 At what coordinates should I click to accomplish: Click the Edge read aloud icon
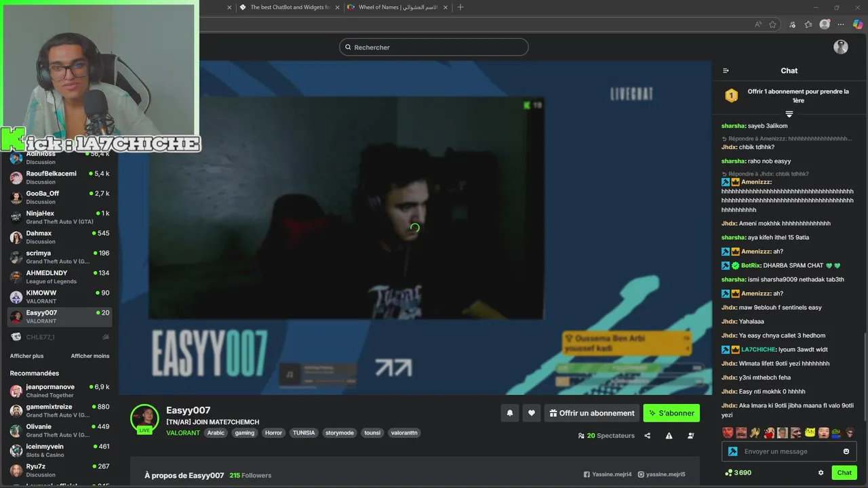757,24
